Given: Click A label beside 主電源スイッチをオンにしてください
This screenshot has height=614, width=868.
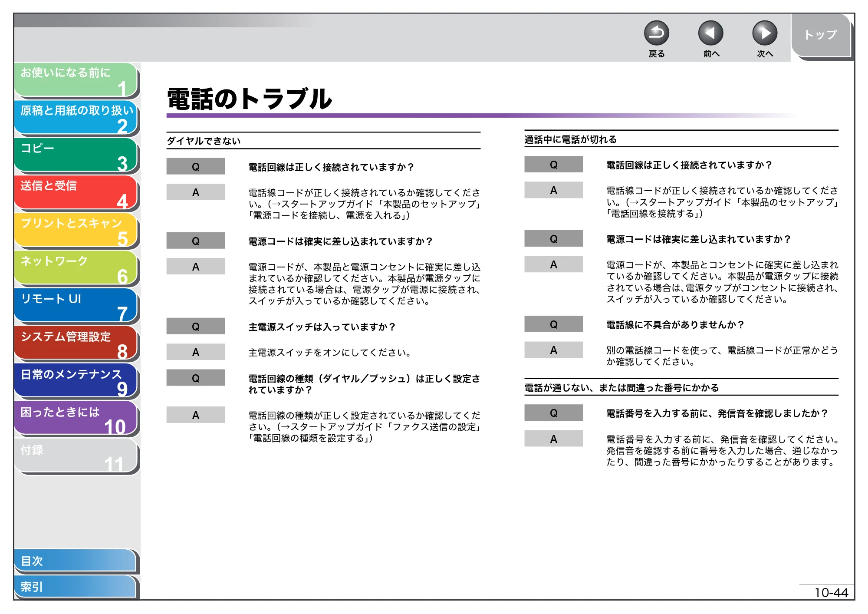Looking at the screenshot, I should pos(196,352).
